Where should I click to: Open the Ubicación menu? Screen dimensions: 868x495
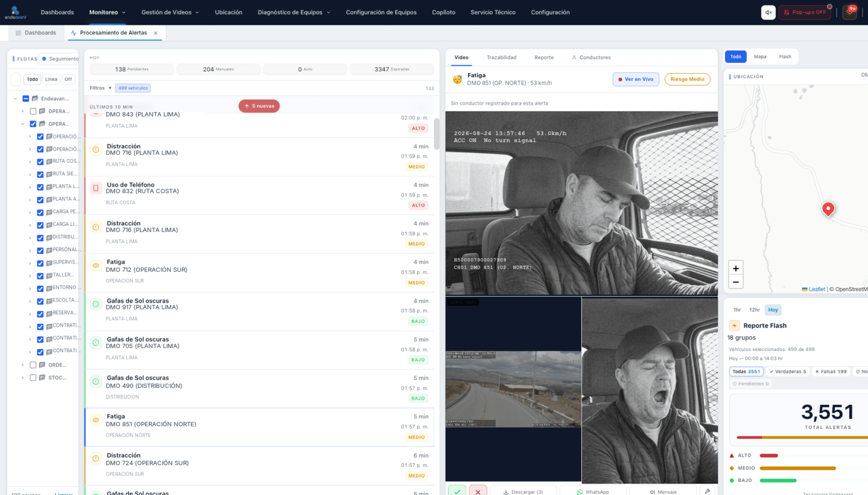(x=229, y=12)
